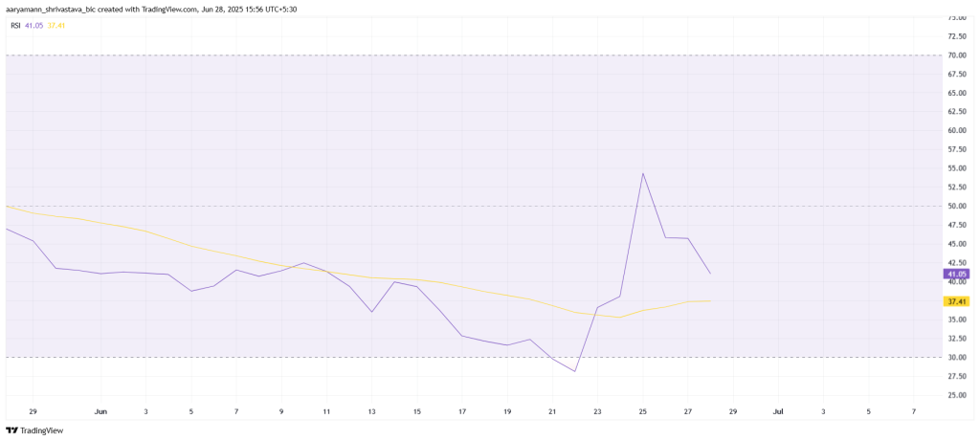Image resolution: width=980 pixels, height=441 pixels.
Task: Click the TradingView logo icon
Action: (x=11, y=430)
